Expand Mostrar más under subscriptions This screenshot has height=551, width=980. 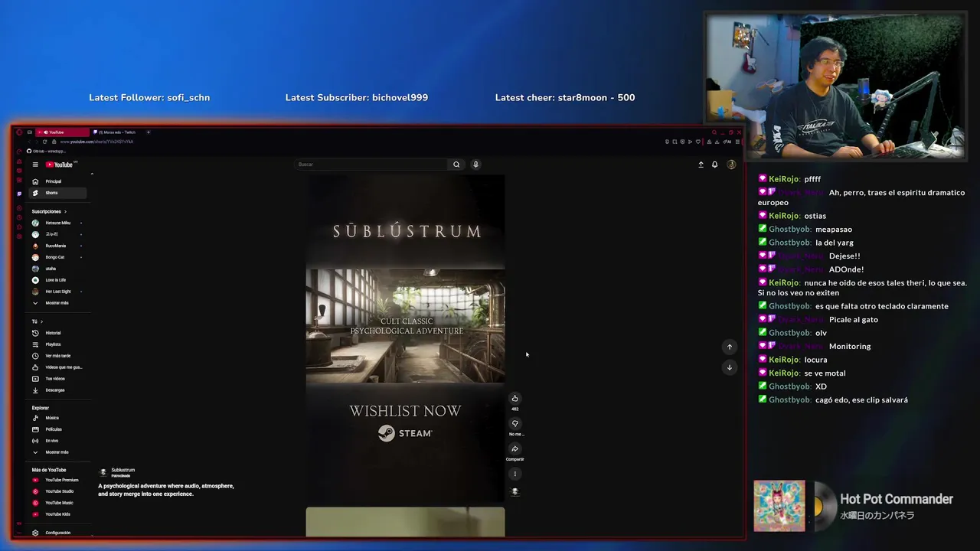tap(59, 303)
